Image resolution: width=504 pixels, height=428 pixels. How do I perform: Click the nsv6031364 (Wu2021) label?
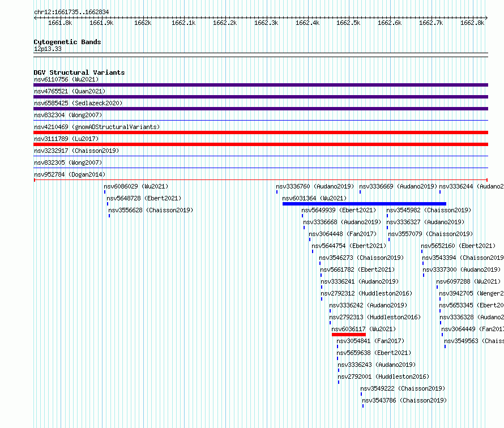click(x=314, y=198)
